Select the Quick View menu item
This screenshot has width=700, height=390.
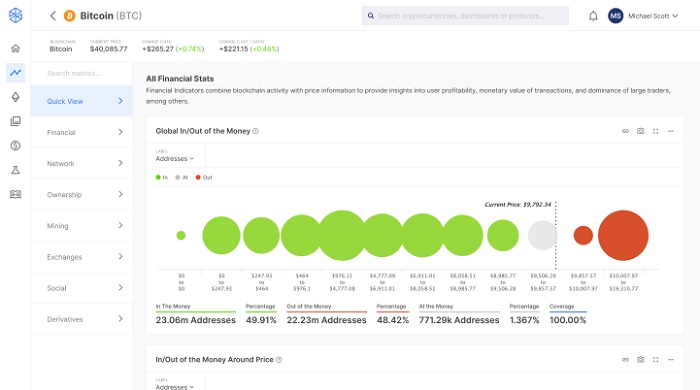coord(82,101)
